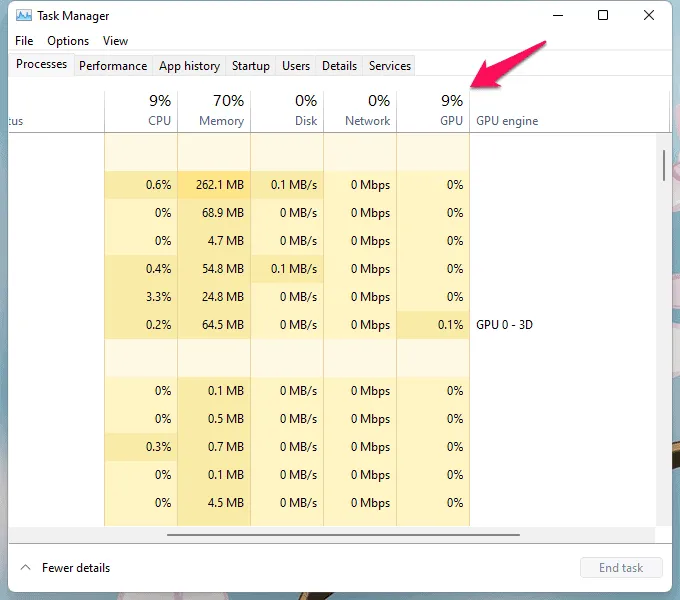The height and width of the screenshot is (600, 680).
Task: Click the 0.3% CPU usage cell
Action: [141, 447]
